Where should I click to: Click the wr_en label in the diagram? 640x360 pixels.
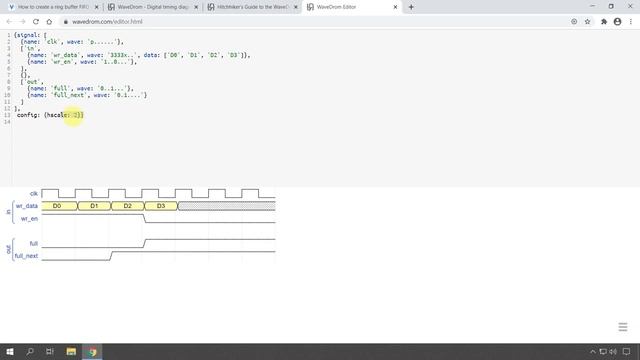click(29, 219)
